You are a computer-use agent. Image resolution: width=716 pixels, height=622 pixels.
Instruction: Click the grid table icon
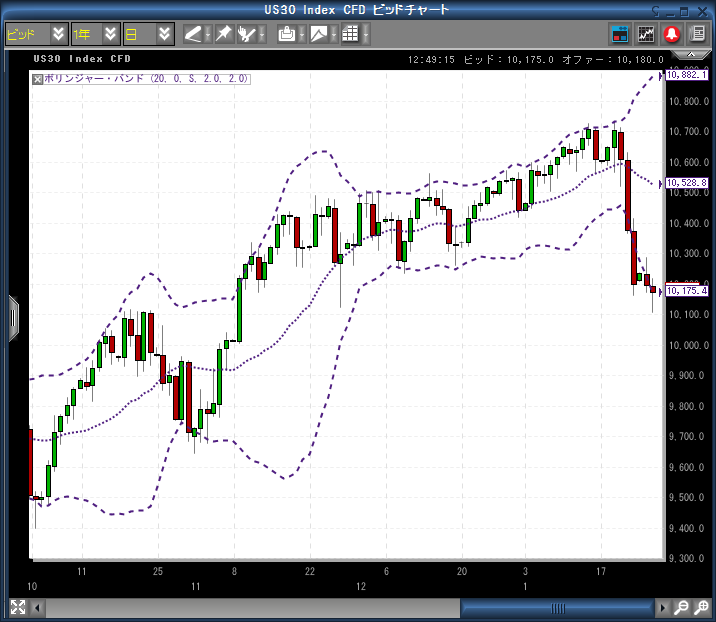pyautogui.click(x=350, y=34)
